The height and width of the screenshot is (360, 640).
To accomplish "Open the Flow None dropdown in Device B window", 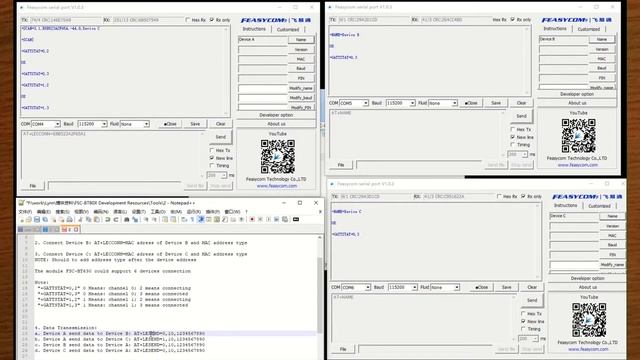I will (455, 103).
